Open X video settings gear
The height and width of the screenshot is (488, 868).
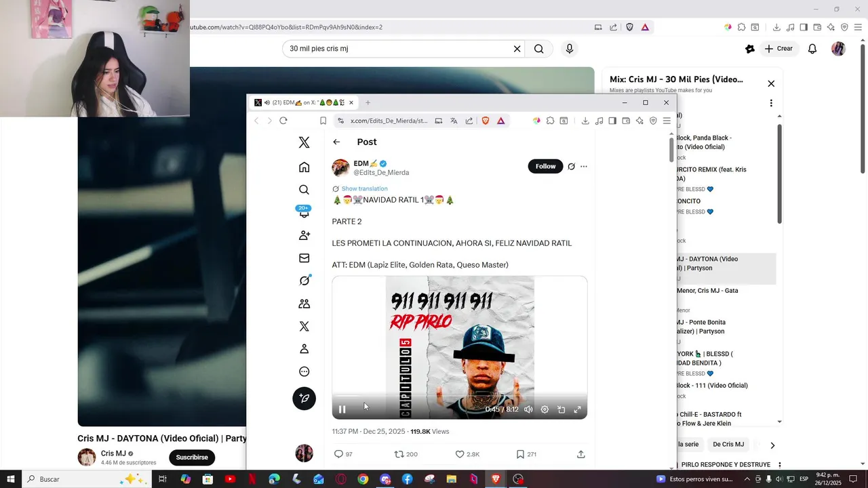(545, 409)
